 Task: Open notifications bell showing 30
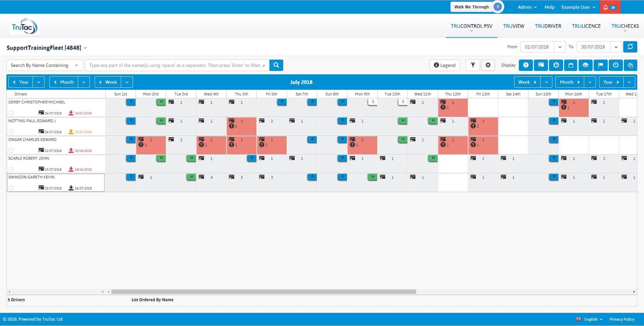point(609,7)
